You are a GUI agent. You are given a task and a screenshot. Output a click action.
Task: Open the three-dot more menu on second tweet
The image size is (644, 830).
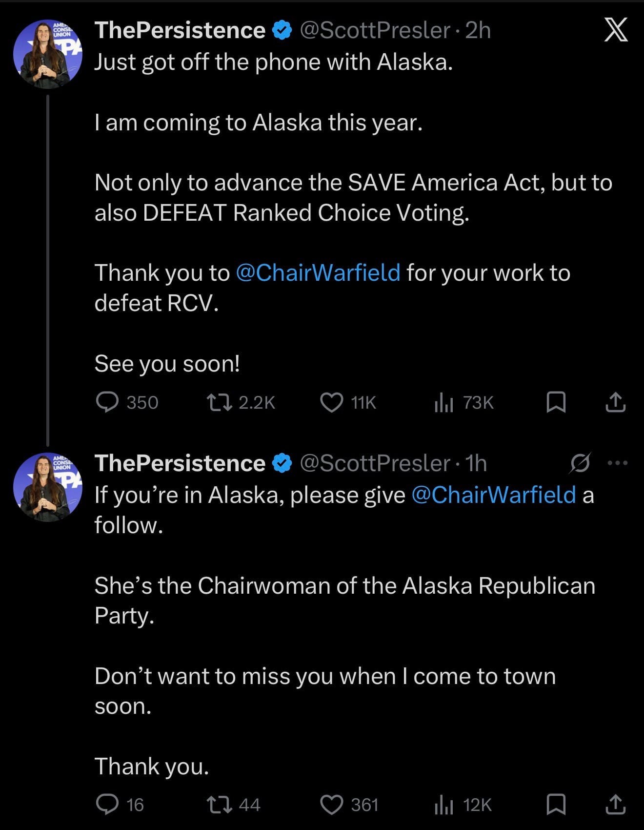618,463
